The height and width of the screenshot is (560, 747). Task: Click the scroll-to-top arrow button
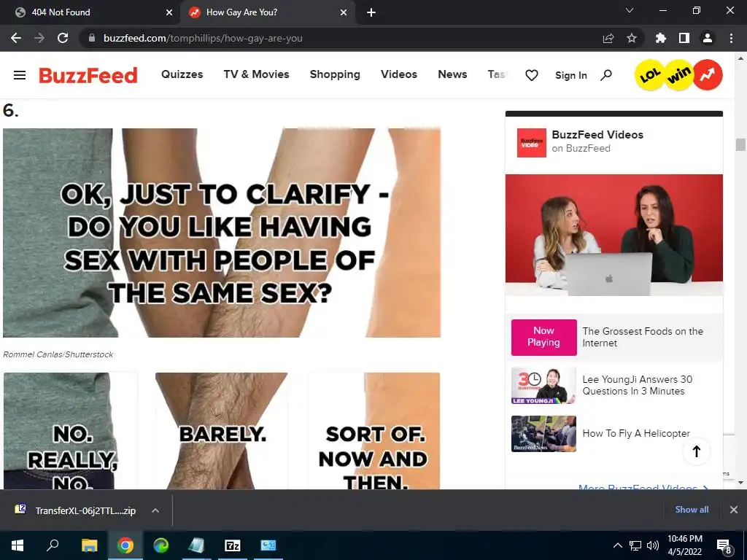(x=697, y=451)
